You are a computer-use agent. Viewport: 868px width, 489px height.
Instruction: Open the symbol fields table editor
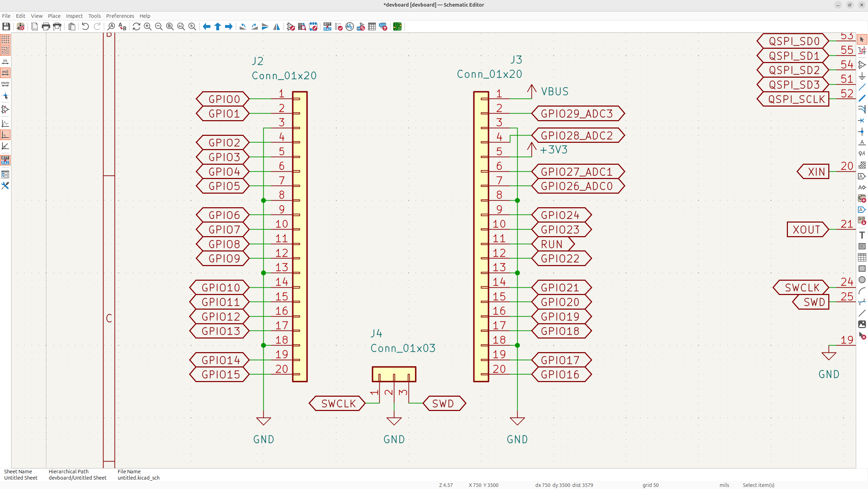click(x=372, y=26)
